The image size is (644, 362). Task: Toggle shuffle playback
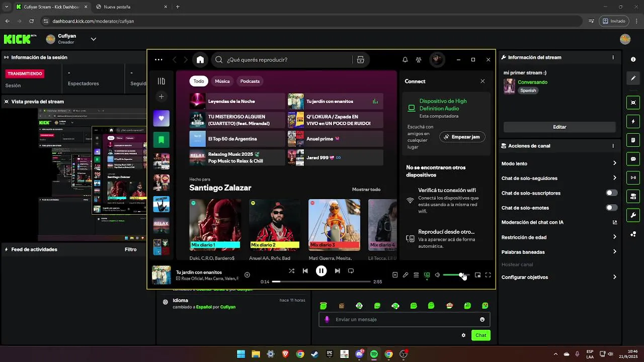[291, 270]
